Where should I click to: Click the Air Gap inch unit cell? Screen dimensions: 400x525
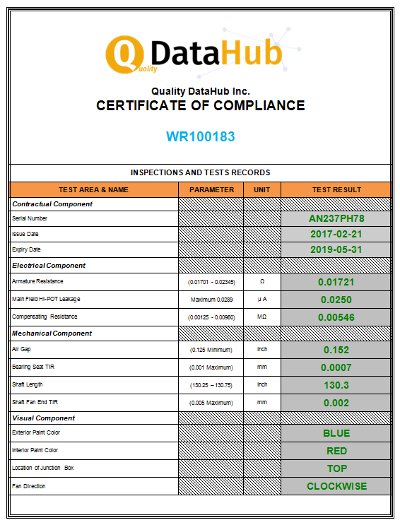pyautogui.click(x=262, y=349)
